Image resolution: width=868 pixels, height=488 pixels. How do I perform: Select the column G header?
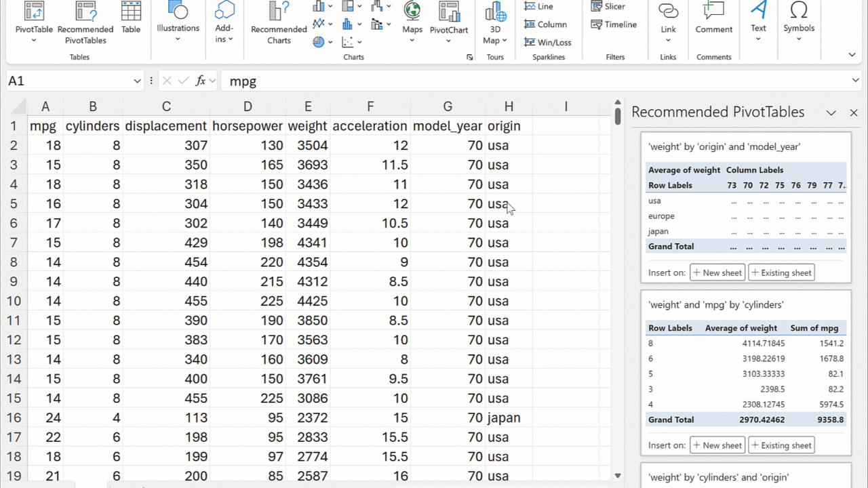pyautogui.click(x=448, y=106)
